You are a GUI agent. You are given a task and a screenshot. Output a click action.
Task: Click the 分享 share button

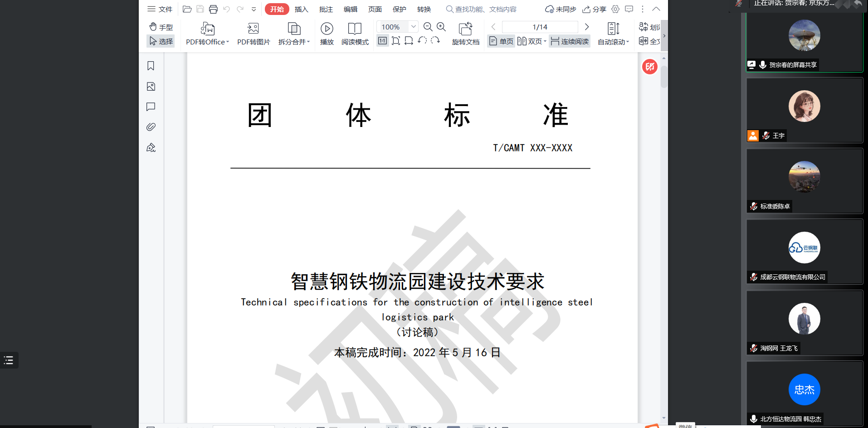tap(594, 9)
